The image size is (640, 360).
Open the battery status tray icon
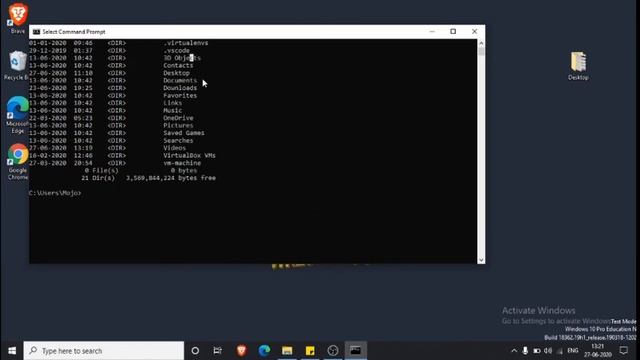pyautogui.click(x=537, y=351)
